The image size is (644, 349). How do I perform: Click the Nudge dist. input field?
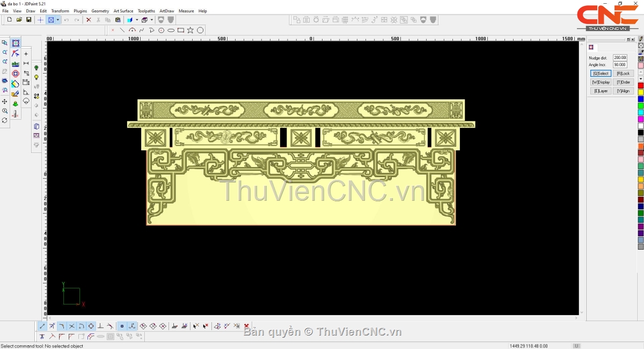click(x=620, y=57)
